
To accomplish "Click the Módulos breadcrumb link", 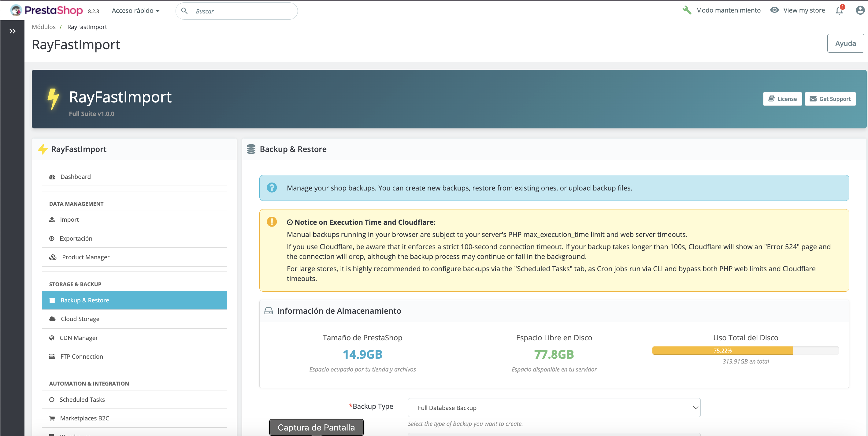I will [44, 27].
